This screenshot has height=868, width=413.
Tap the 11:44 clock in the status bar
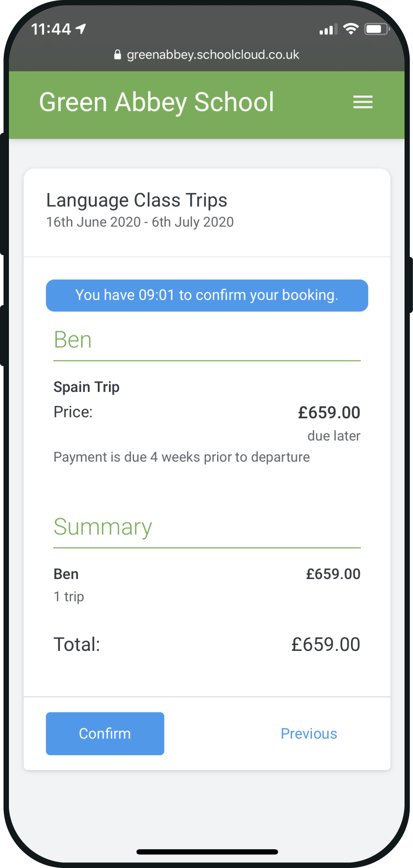coord(51,29)
